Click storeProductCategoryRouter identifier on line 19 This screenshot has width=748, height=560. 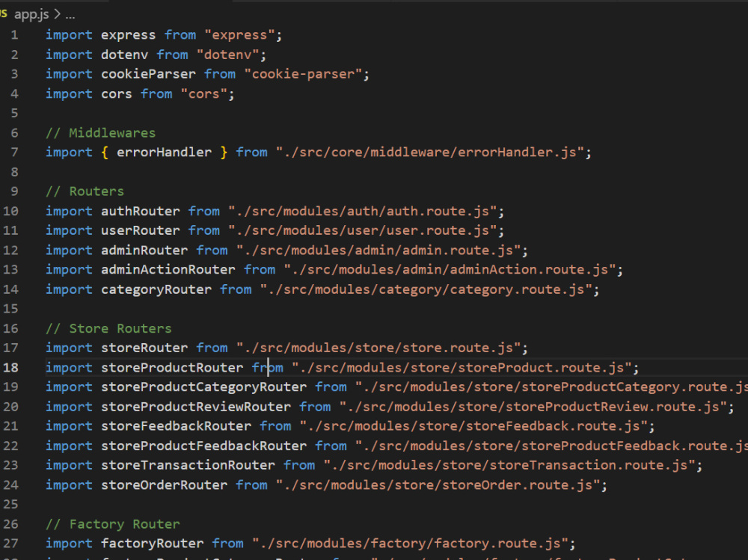pos(203,387)
